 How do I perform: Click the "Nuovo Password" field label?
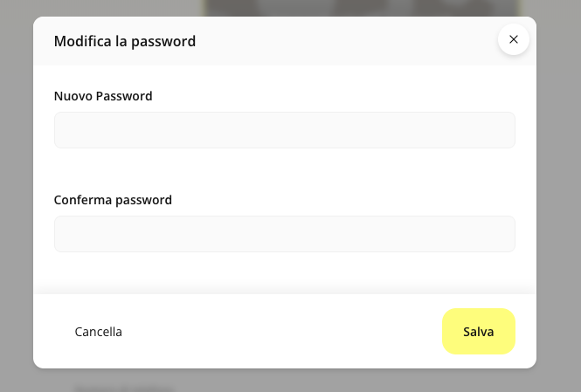(103, 96)
